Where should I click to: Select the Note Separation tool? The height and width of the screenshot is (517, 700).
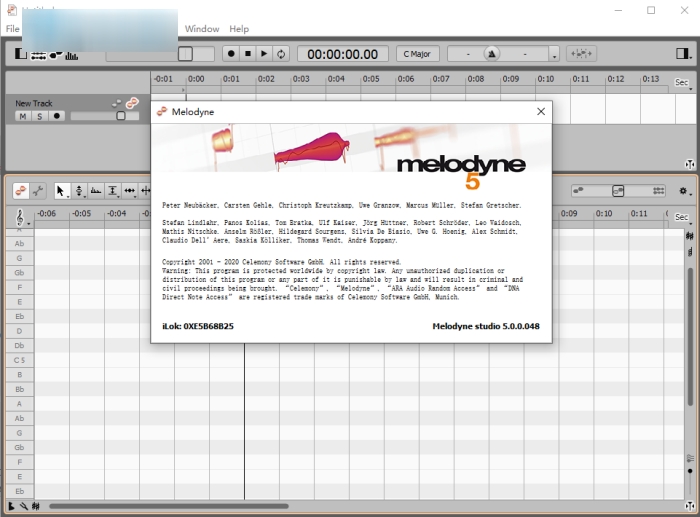146,191
